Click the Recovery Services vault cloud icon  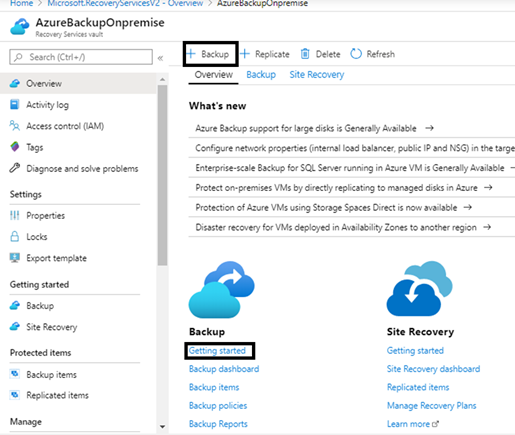point(20,27)
